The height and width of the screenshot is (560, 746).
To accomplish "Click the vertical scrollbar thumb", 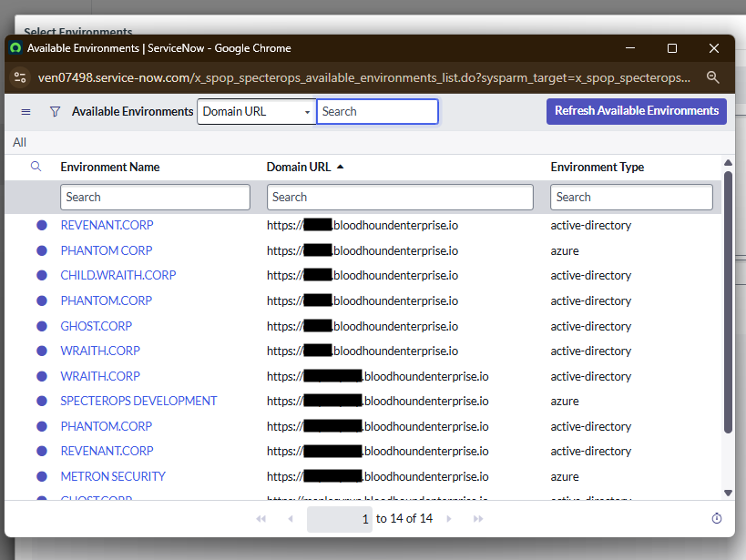I will point(728,302).
